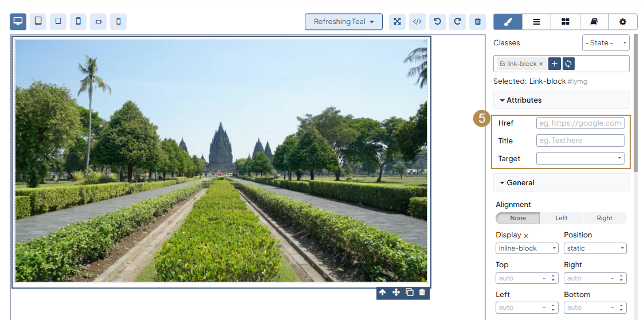Screen dimensions: 644x320
Task: Set alignment to Right
Action: [604, 218]
